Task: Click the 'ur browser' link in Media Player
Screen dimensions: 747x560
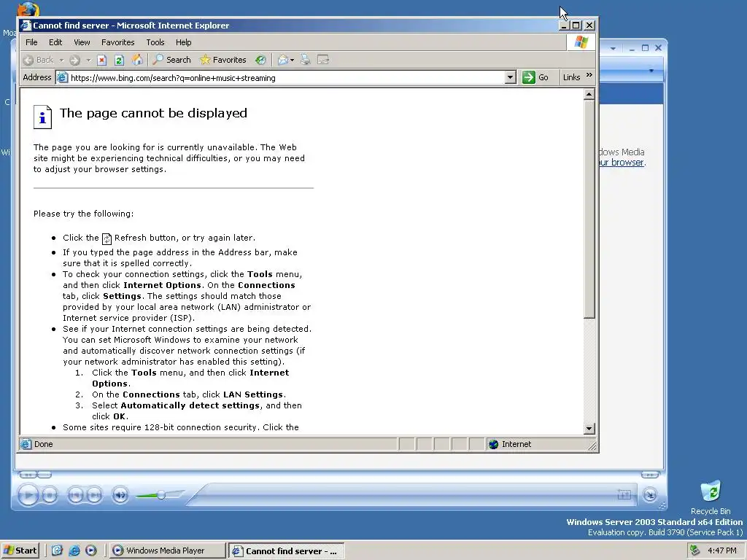Action: 622,163
